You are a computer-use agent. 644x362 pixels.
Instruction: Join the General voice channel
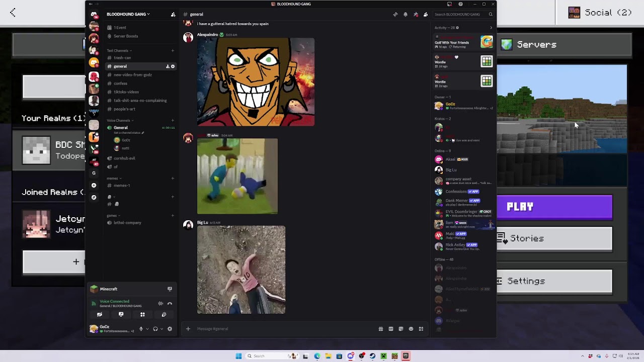[x=140, y=128]
